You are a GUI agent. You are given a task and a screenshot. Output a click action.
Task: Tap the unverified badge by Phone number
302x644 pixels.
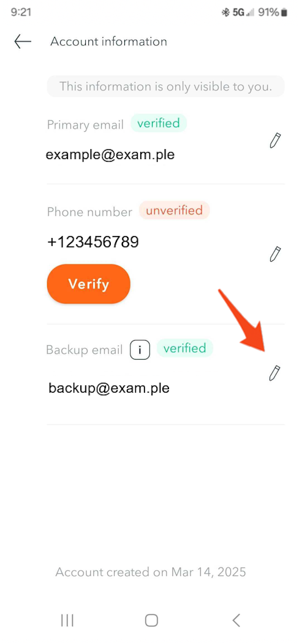175,211
